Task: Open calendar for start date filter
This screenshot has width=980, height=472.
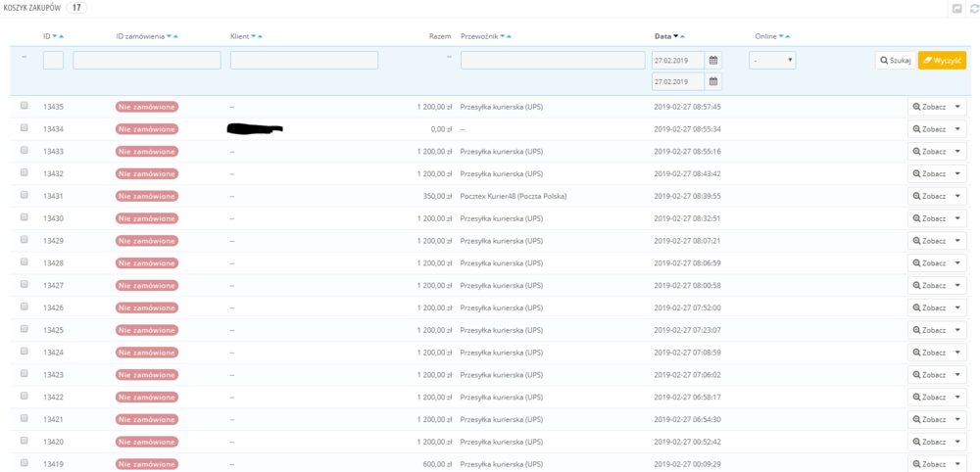Action: click(x=713, y=61)
